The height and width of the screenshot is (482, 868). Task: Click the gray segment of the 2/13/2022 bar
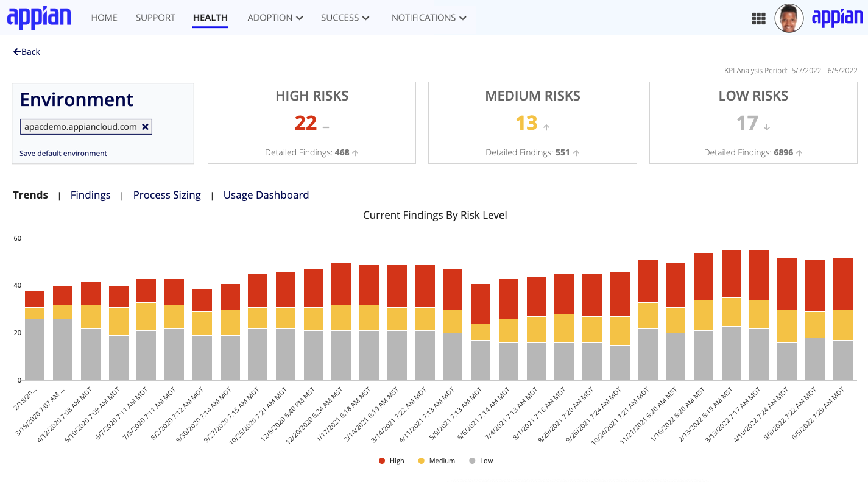click(x=732, y=353)
